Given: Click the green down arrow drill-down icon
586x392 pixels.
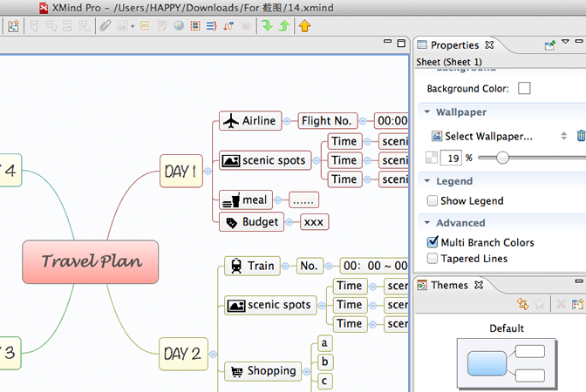Looking at the screenshot, I should (267, 26).
